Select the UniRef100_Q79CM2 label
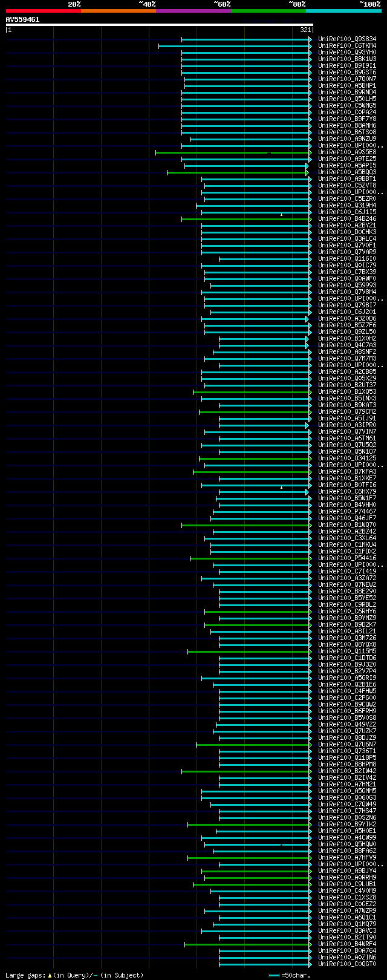Viewport: 387px width, 980px height. tap(347, 412)
